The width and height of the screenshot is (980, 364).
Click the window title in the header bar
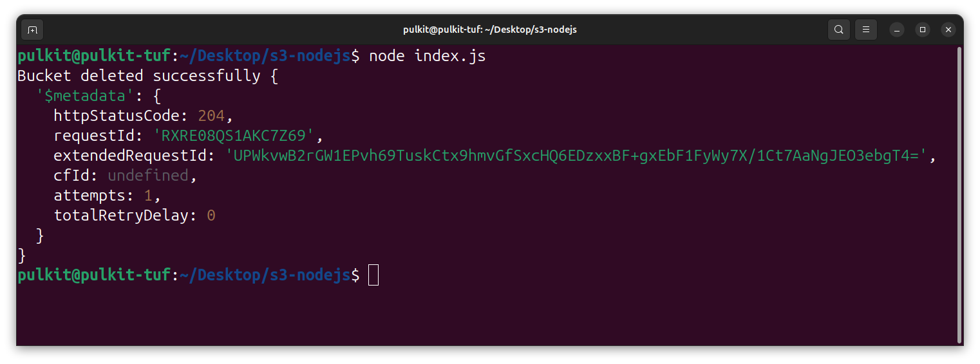[489, 30]
